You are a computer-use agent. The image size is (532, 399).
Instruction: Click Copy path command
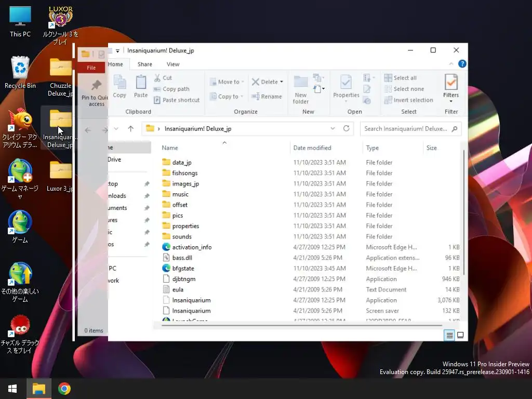click(x=171, y=89)
